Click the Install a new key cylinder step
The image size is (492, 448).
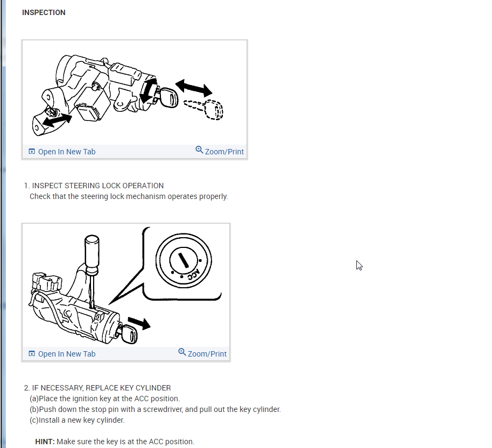(77, 420)
